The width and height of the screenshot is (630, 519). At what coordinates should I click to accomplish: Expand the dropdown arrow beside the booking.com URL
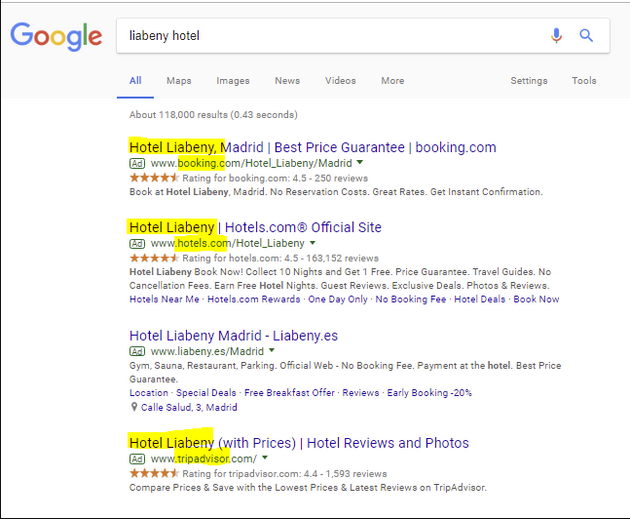pos(360,163)
